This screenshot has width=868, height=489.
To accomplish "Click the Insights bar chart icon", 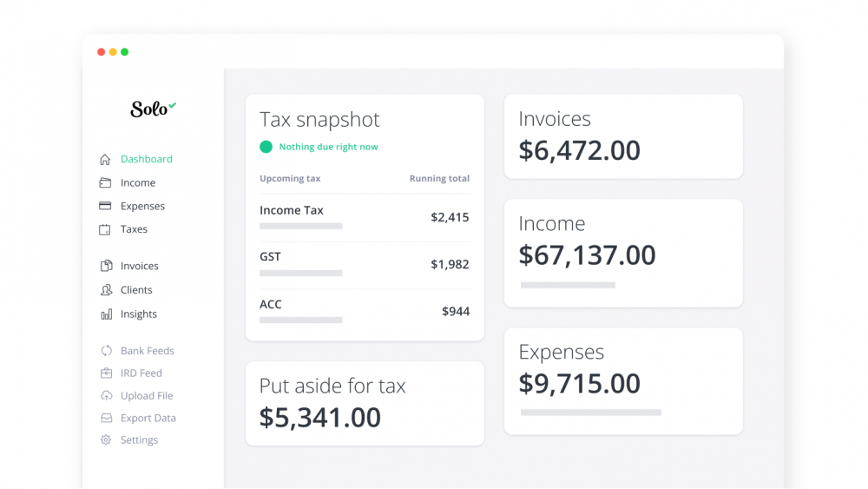I will (106, 314).
